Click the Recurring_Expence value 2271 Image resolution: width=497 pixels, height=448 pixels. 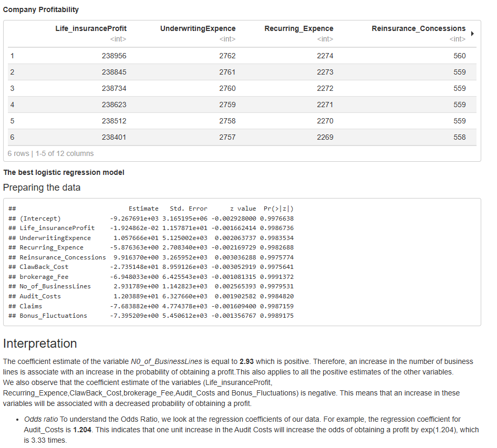tap(325, 105)
